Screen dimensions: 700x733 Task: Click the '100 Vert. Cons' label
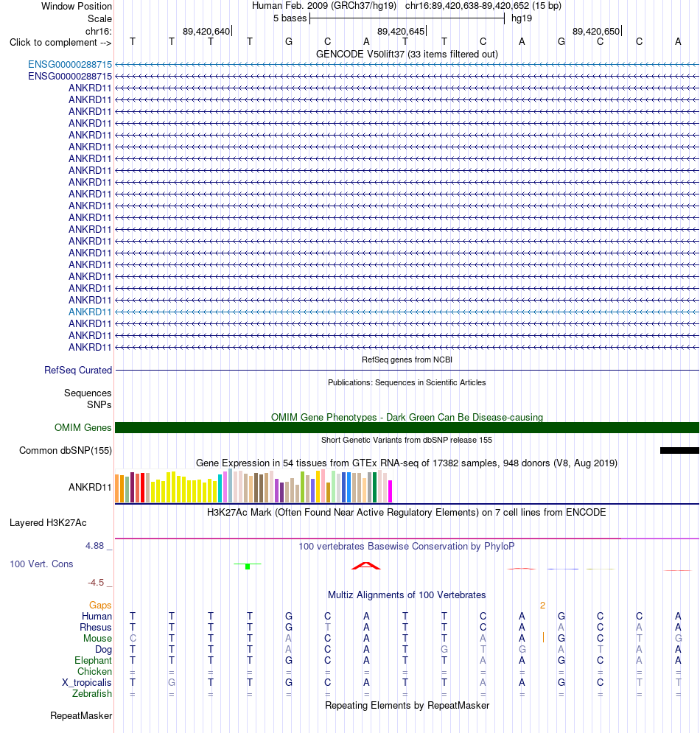pos(41,564)
